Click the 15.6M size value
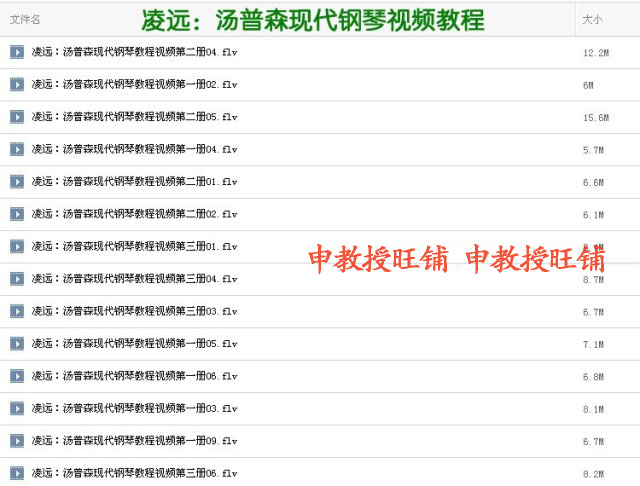The height and width of the screenshot is (486, 640). tap(596, 118)
